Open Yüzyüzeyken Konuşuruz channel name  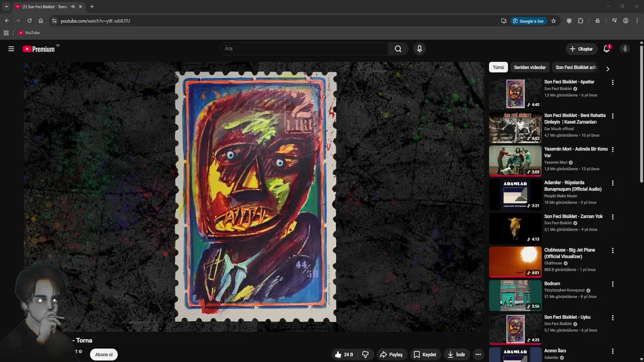564,290
